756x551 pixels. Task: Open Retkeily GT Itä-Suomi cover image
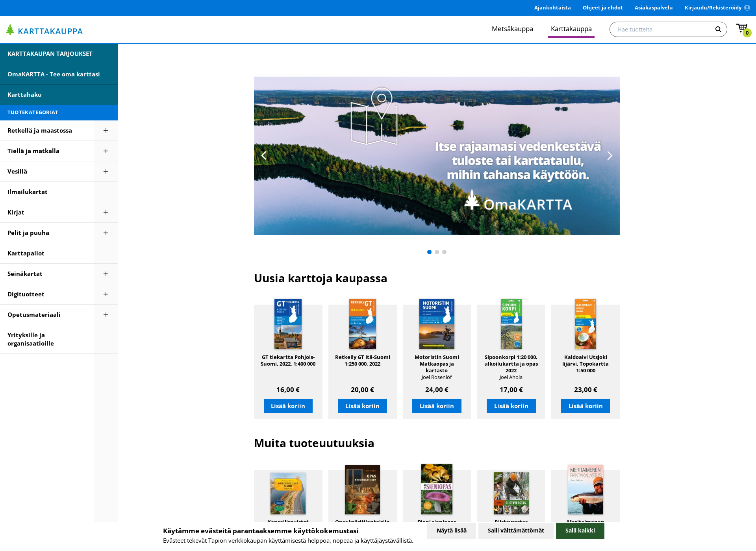(362, 324)
